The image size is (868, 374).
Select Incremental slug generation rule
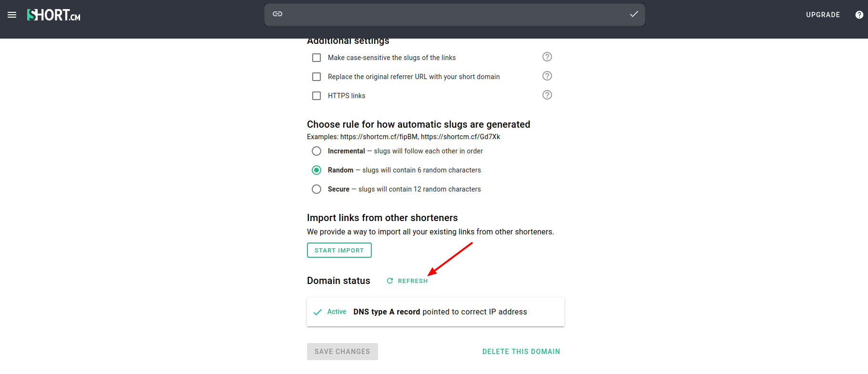pyautogui.click(x=317, y=151)
